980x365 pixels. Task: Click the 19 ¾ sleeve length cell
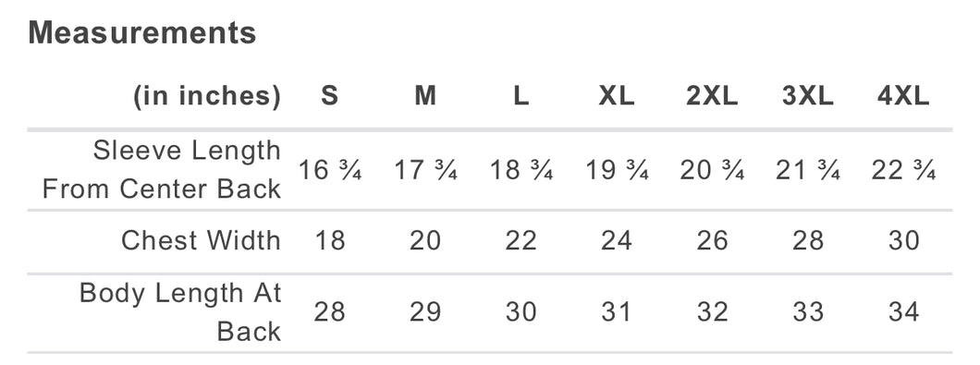pyautogui.click(x=617, y=170)
